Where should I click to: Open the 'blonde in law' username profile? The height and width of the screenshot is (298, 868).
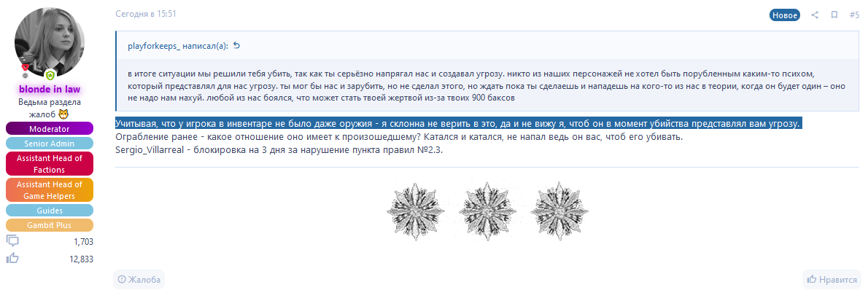coord(50,89)
